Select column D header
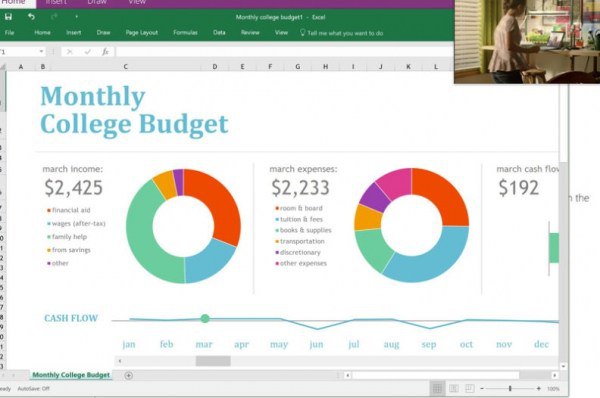This screenshot has width=600, height=398. pos(215,67)
